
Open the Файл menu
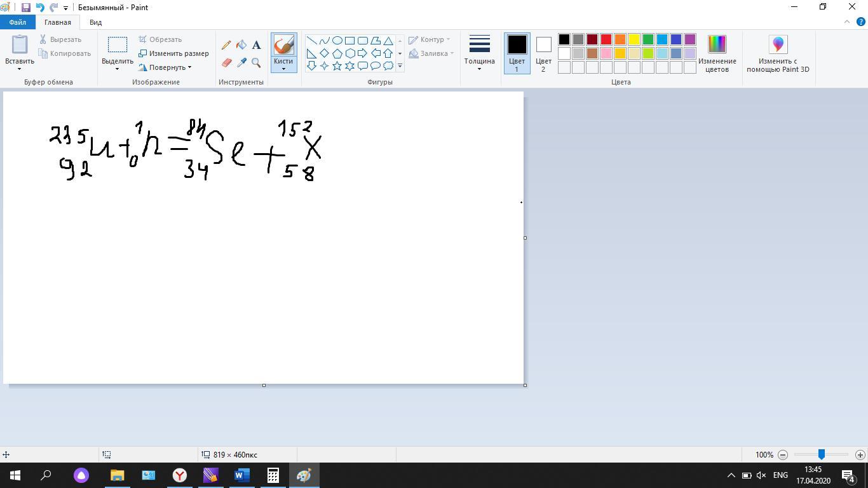coord(18,22)
